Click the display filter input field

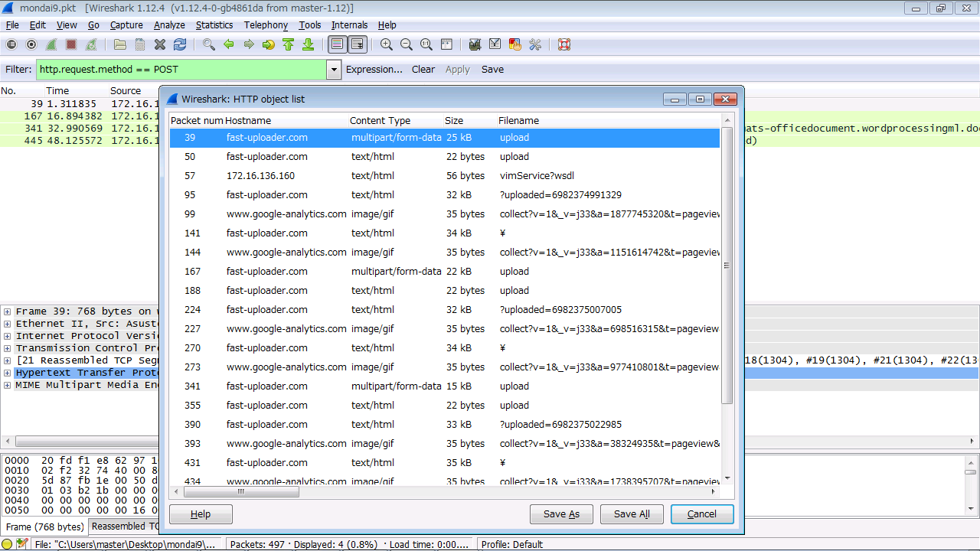[181, 70]
